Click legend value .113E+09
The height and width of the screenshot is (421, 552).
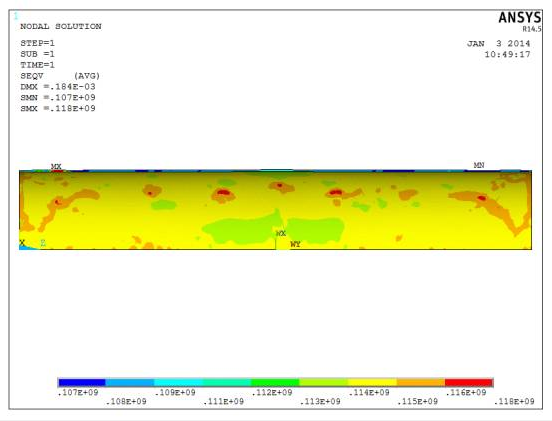[x=320, y=402]
